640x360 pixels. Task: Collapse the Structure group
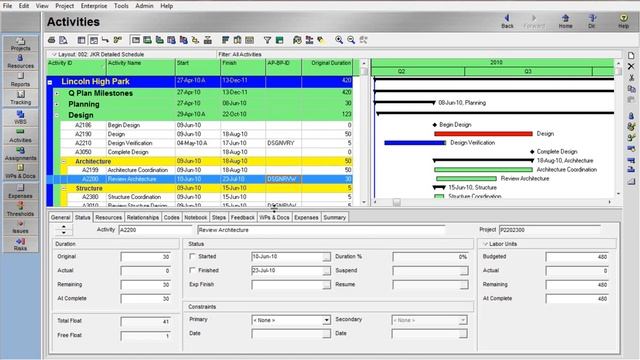(x=64, y=189)
